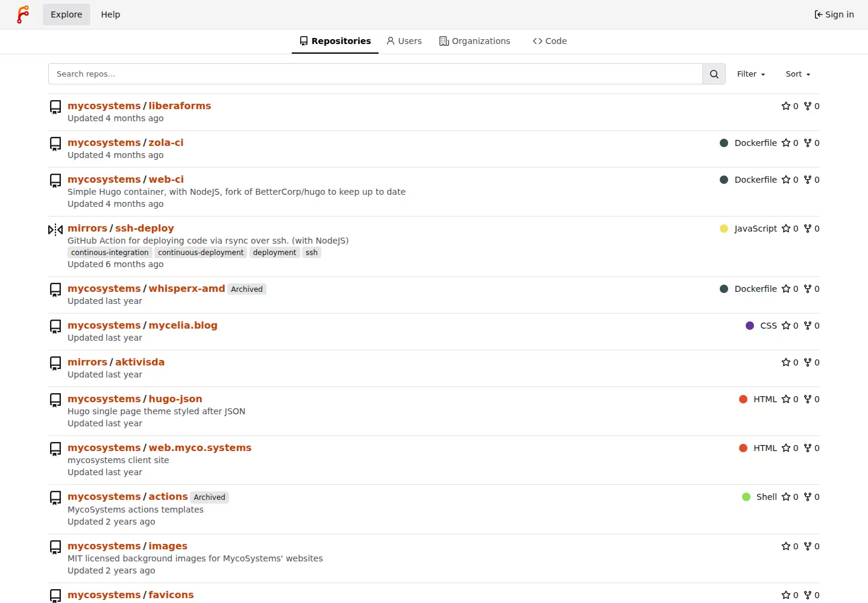This screenshot has height=603, width=868.
Task: Click the fork icon on the mycelia.blog row
Action: click(x=808, y=326)
